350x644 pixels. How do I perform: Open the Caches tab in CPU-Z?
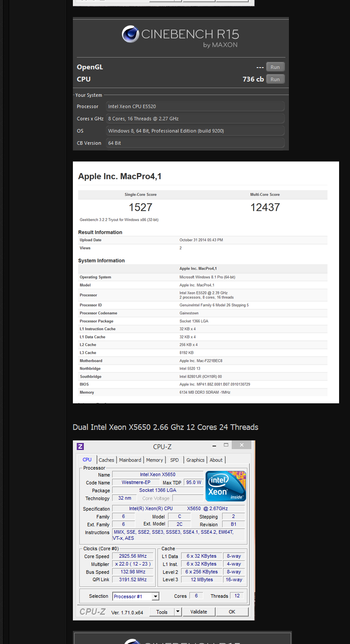click(106, 460)
